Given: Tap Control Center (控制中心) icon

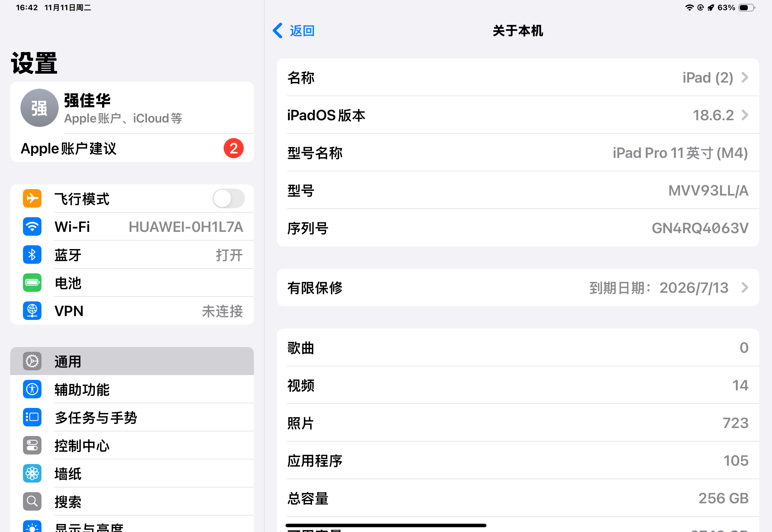Looking at the screenshot, I should tap(32, 445).
